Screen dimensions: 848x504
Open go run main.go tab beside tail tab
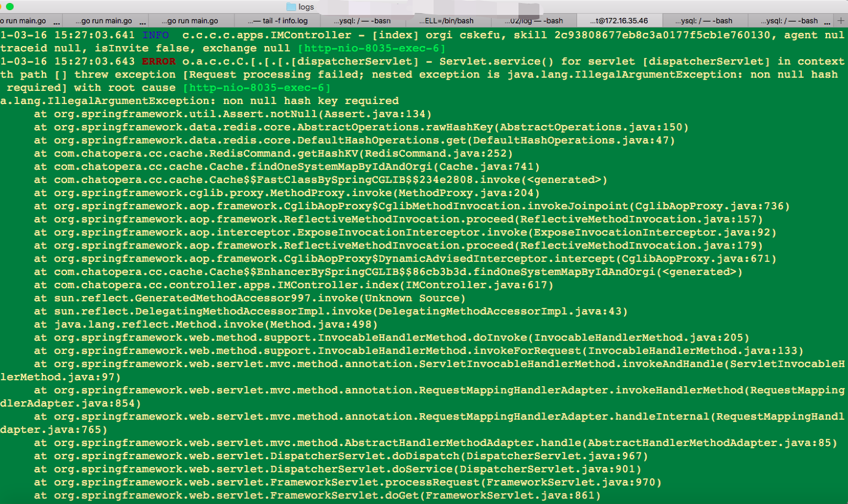pos(192,20)
